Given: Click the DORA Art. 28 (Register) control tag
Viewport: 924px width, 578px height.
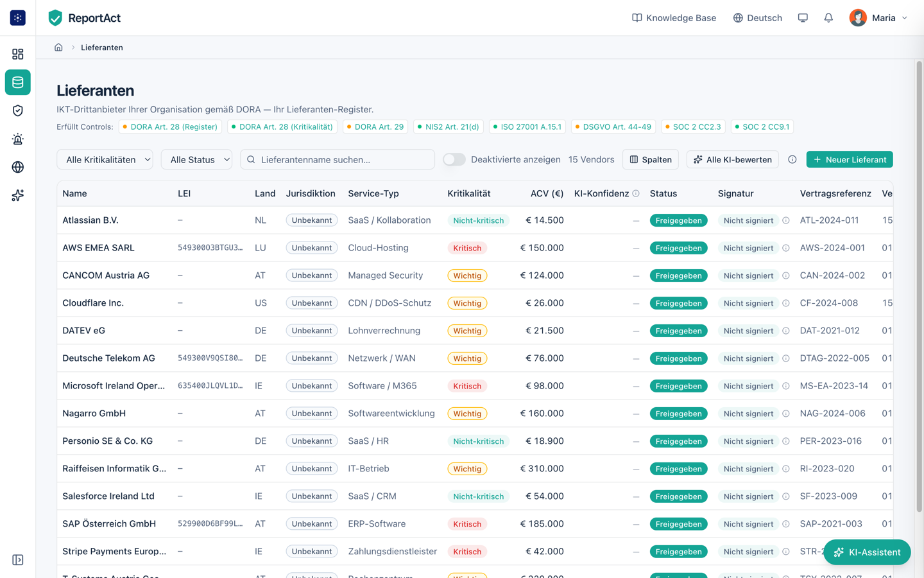Looking at the screenshot, I should [x=170, y=127].
